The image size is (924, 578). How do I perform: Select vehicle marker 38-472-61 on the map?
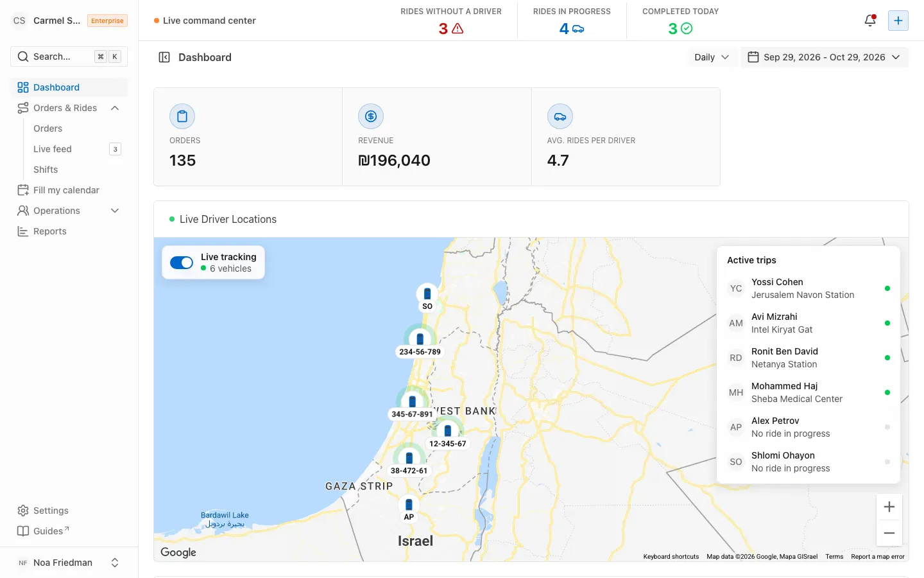point(409,460)
